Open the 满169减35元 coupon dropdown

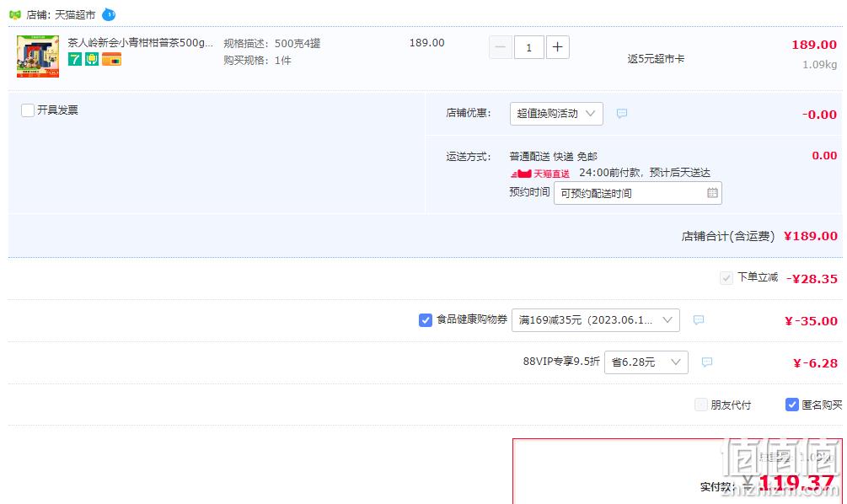point(595,320)
